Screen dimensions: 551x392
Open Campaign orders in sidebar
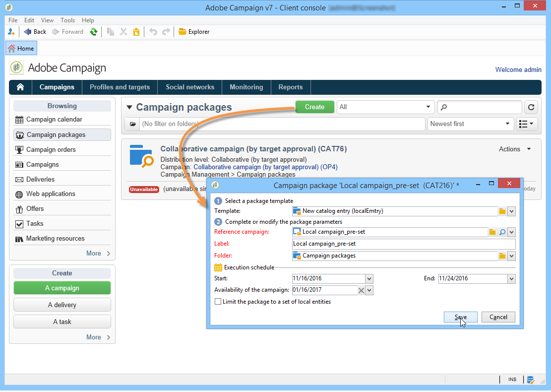[x=62, y=150]
